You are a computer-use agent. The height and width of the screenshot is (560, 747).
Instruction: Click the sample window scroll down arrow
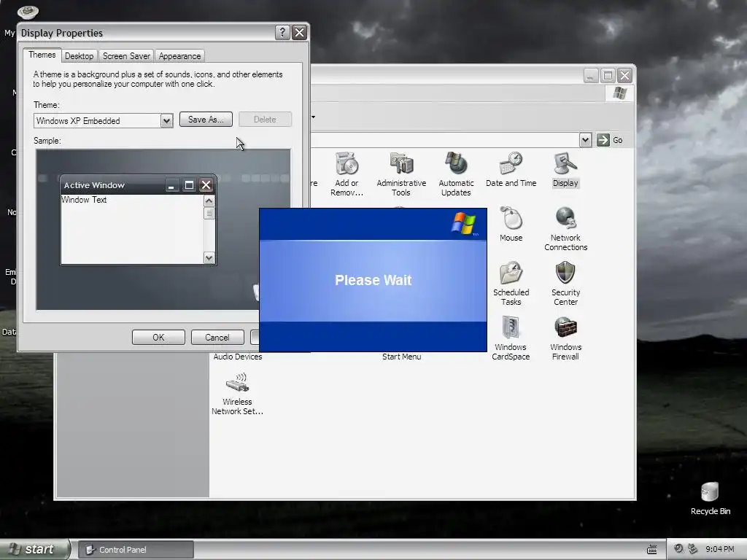209,257
